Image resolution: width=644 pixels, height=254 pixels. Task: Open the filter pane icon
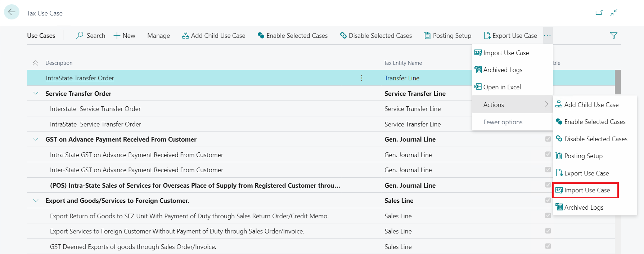pyautogui.click(x=613, y=35)
